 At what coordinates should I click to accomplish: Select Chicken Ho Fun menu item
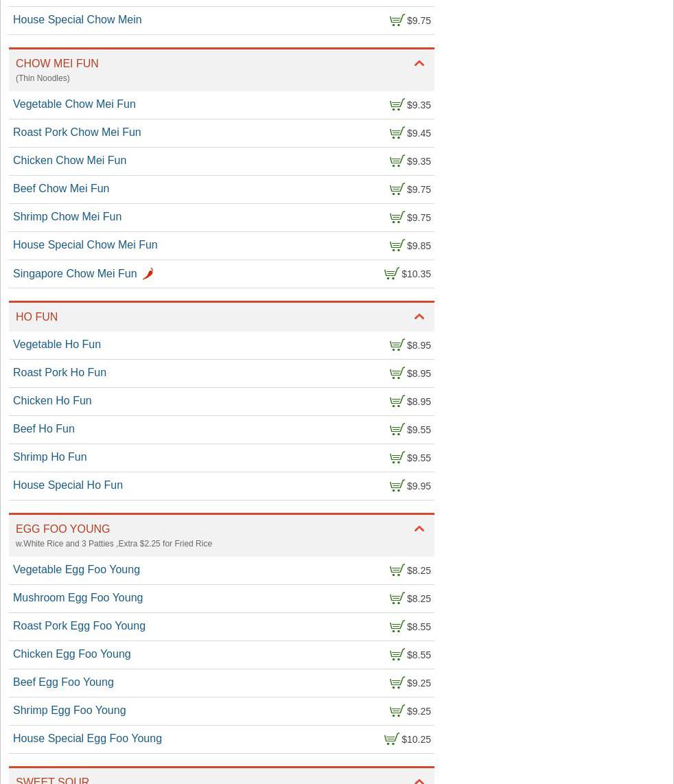(x=52, y=401)
